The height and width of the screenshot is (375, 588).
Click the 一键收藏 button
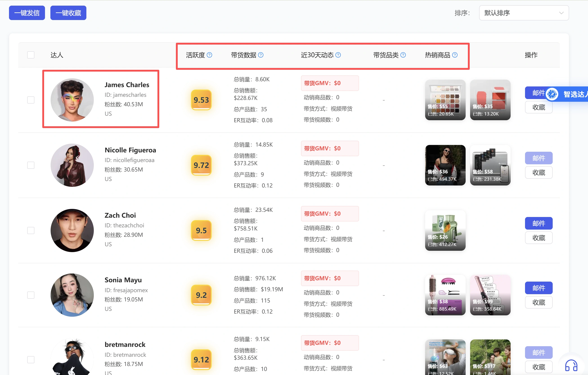[68, 13]
